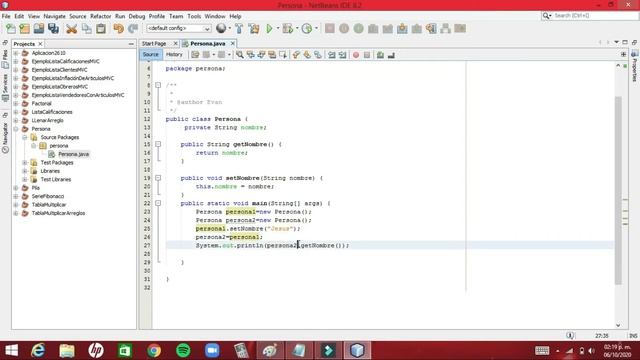Open the Refactor menu
This screenshot has height=360, width=640.
click(x=100, y=16)
